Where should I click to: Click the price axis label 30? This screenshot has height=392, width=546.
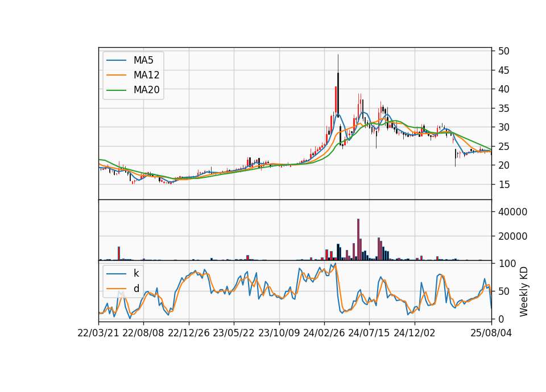pos(503,127)
